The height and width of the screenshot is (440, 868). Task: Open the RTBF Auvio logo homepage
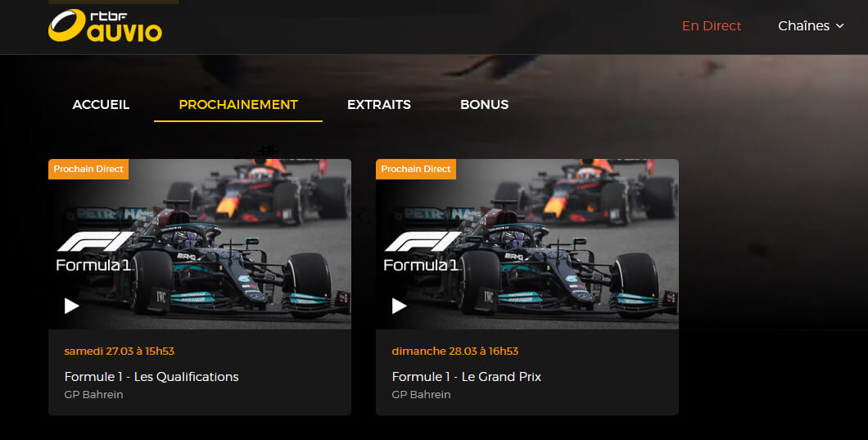[x=105, y=25]
